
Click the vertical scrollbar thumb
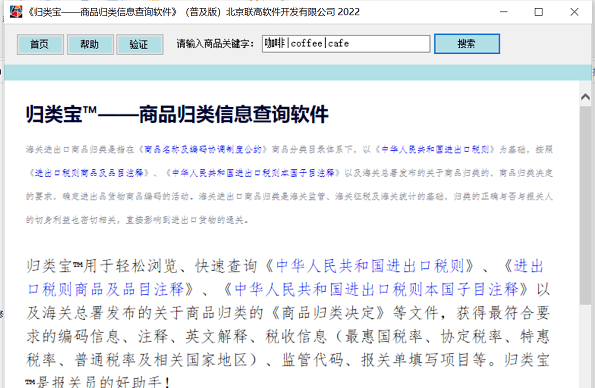point(585,205)
